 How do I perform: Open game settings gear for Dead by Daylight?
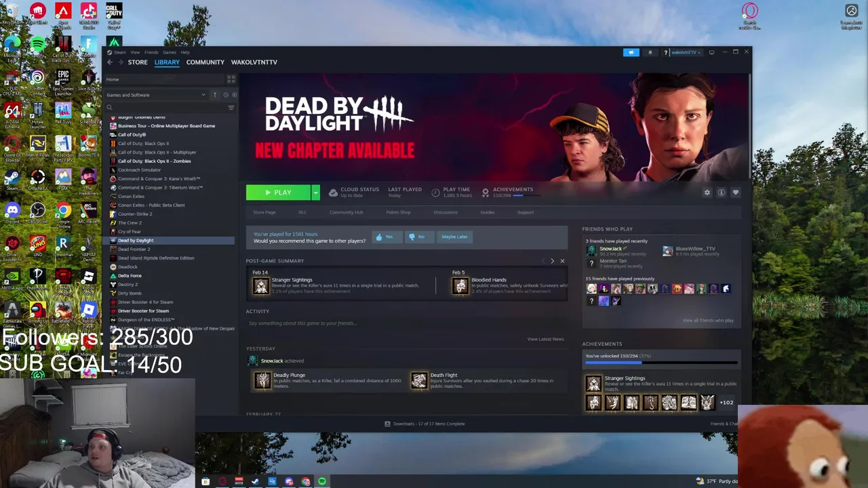pyautogui.click(x=707, y=192)
